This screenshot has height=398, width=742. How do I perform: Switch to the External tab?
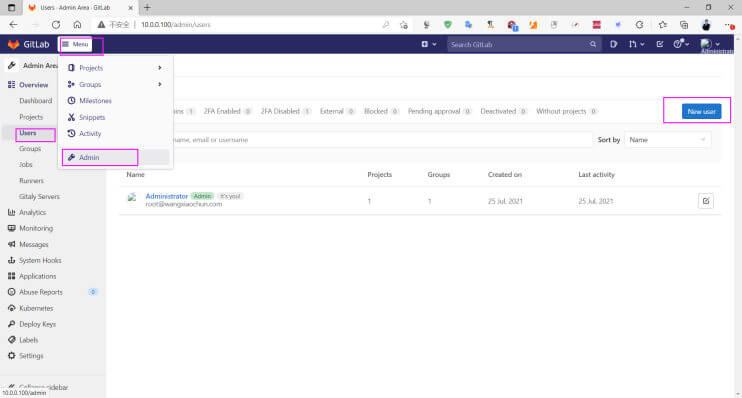(337, 111)
